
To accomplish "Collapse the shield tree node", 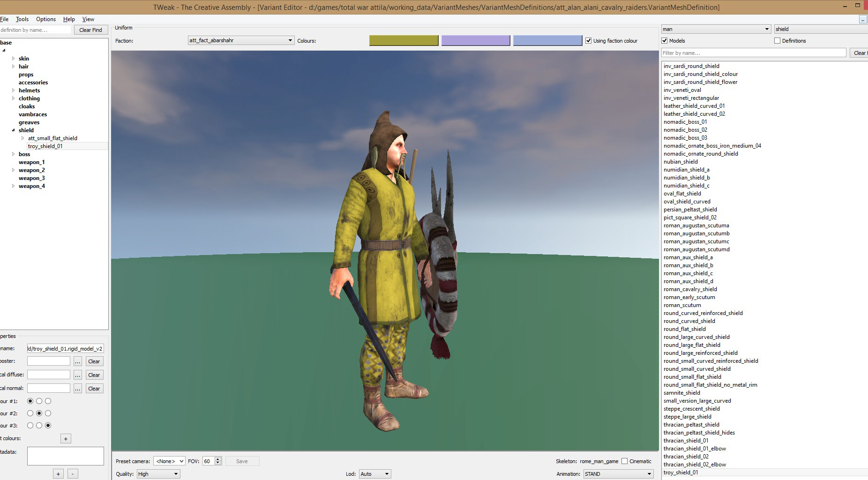I will click(x=13, y=130).
